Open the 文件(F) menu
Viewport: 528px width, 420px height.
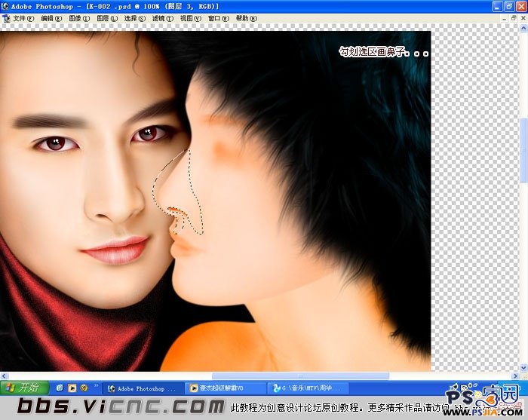[23, 19]
